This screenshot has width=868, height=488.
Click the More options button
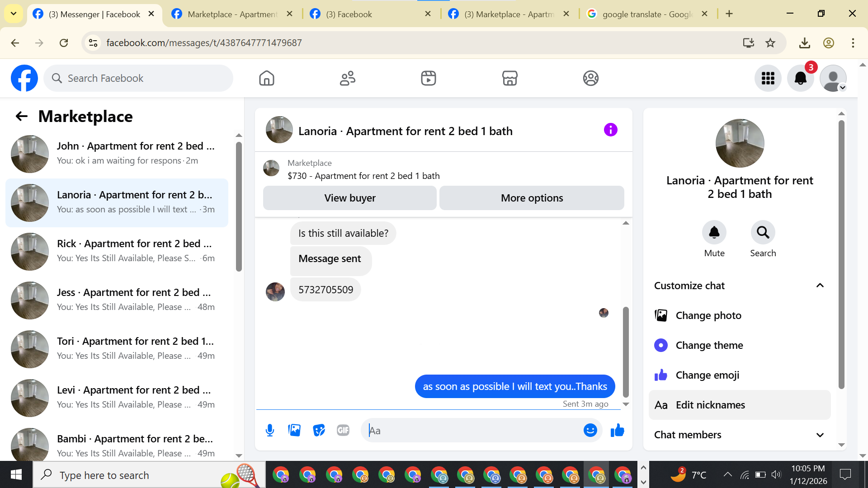coord(532,198)
